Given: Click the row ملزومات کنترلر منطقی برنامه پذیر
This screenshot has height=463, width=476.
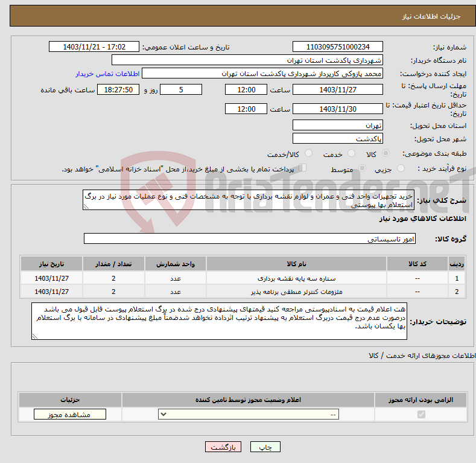Looking at the screenshot, I should [x=243, y=292].
